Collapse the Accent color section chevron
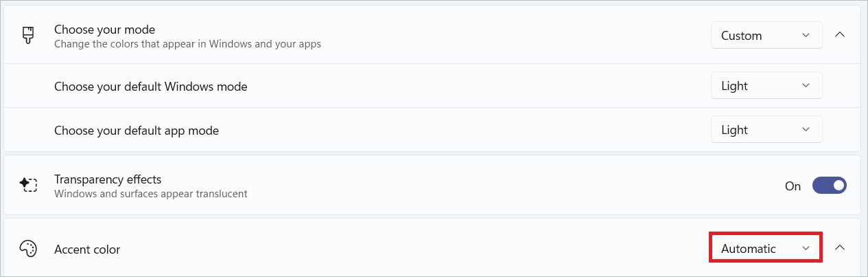Screen dimensions: 868x277 point(839,248)
